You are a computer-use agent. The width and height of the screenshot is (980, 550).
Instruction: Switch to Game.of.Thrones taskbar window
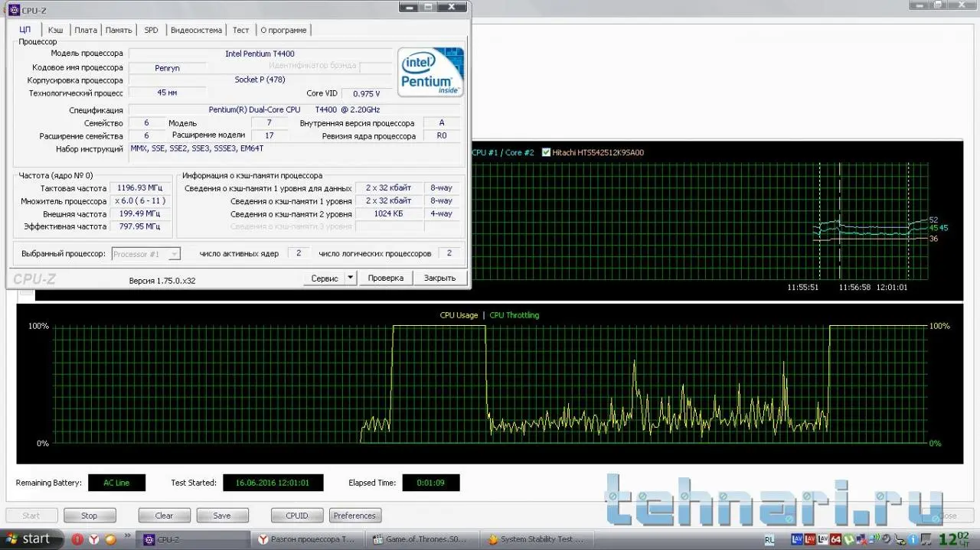click(422, 539)
